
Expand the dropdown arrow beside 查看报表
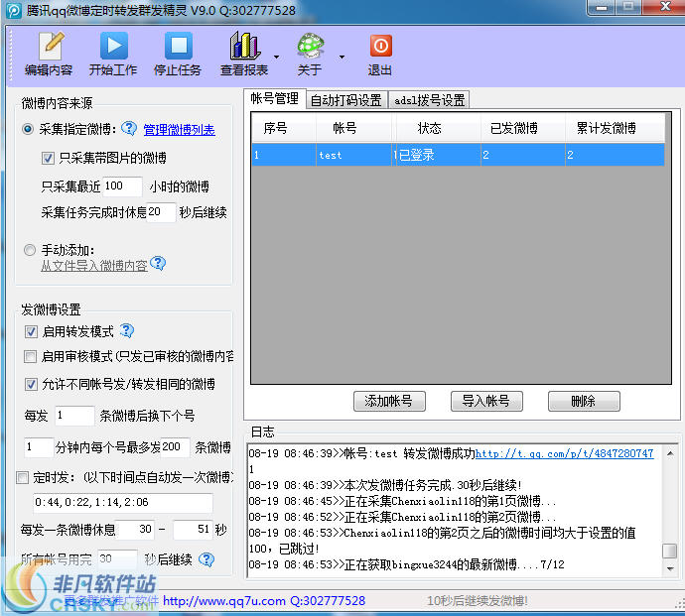coord(276,57)
